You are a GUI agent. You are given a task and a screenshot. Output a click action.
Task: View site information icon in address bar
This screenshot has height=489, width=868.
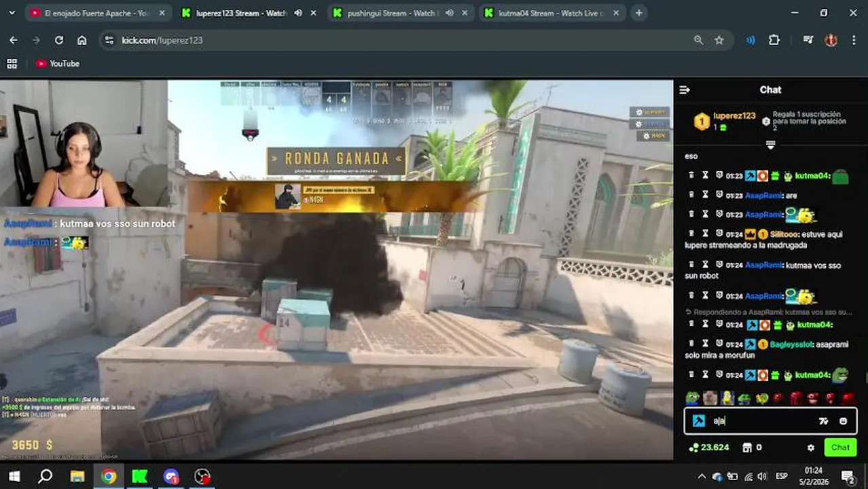[x=109, y=40]
